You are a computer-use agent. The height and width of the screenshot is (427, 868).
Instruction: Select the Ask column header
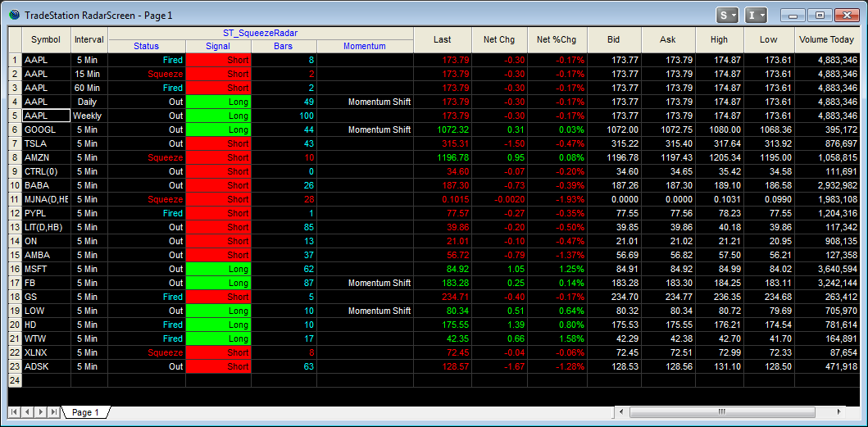(668, 40)
